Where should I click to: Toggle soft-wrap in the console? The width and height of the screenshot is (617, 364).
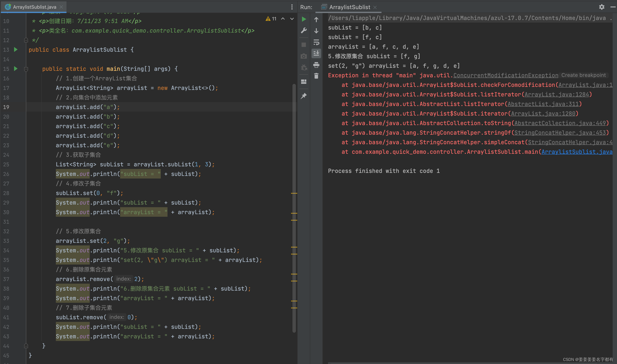click(x=316, y=42)
